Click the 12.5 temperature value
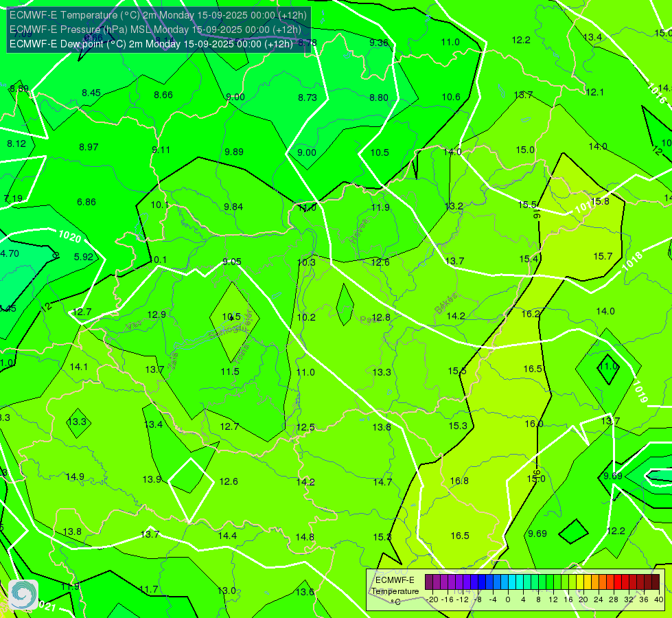Image resolution: width=672 pixels, height=618 pixels. point(305,427)
